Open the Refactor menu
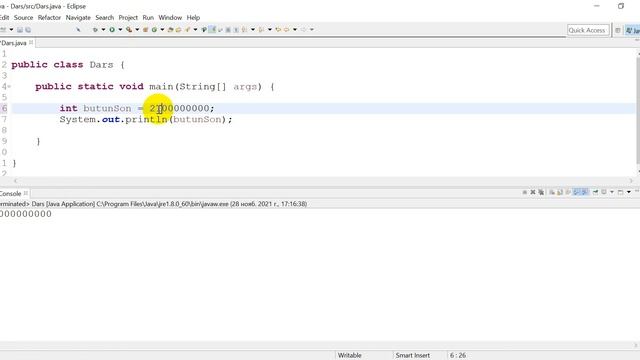Screen dimensions: 640x360 [49, 18]
